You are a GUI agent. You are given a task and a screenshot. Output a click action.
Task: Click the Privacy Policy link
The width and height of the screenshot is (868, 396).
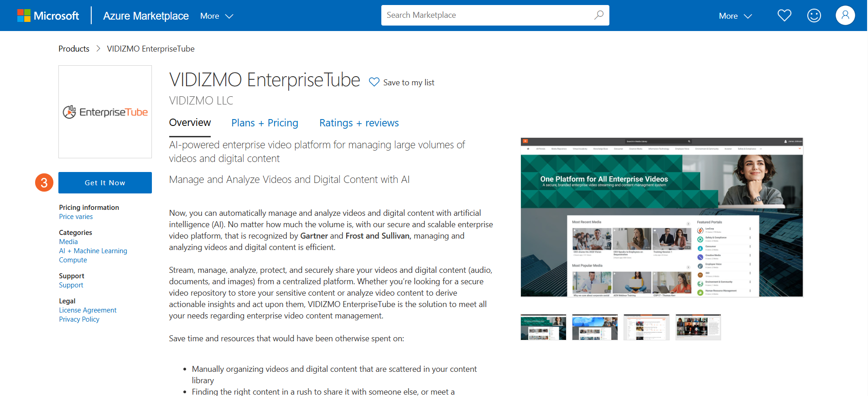pos(79,319)
